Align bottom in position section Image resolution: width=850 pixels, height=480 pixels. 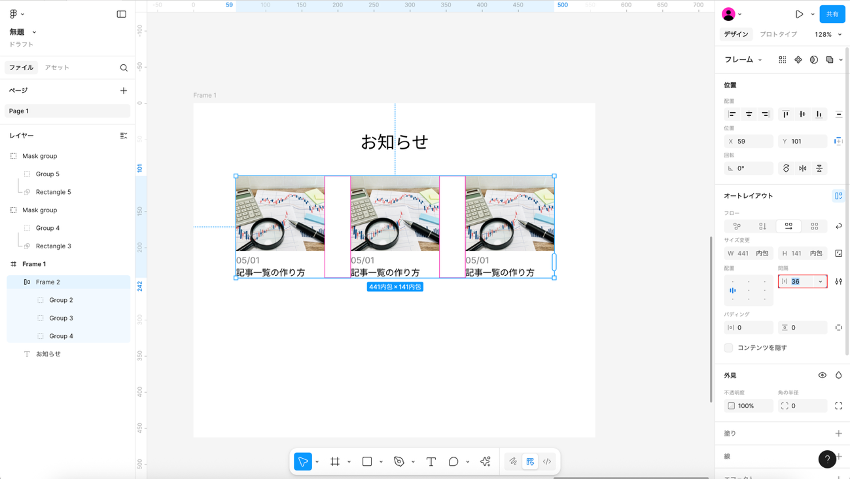pos(819,114)
